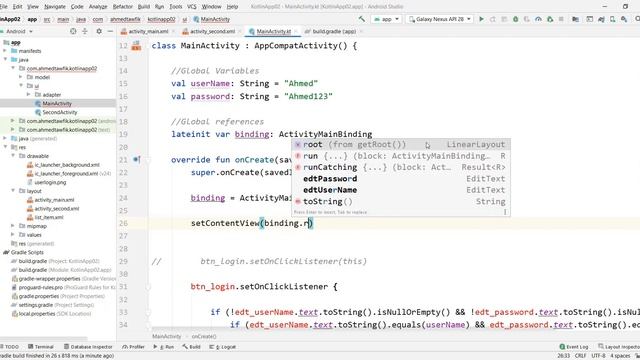Open the Profile app gauge icon

538,19
